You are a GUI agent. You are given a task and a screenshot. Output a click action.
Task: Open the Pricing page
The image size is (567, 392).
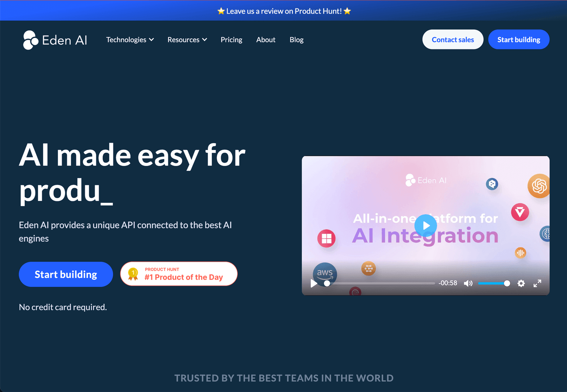[231, 39]
